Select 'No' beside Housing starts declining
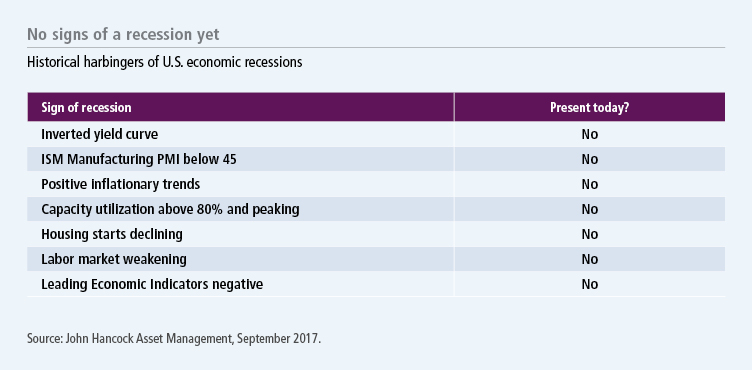The width and height of the screenshot is (752, 370). [589, 234]
